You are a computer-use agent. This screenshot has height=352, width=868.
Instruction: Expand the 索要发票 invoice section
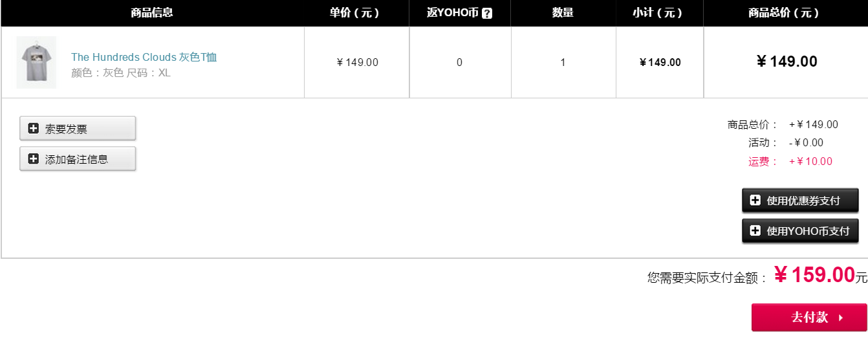[x=78, y=128]
